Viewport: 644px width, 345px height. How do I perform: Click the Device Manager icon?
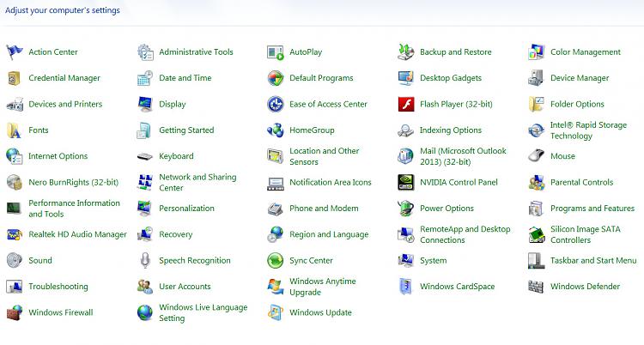[537, 78]
